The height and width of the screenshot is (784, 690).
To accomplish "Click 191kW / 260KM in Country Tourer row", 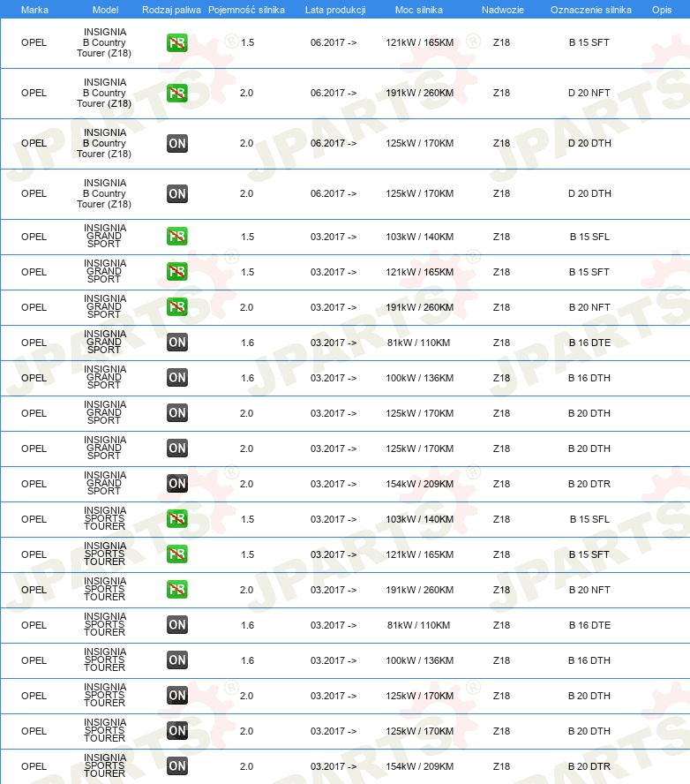I will 420,93.
